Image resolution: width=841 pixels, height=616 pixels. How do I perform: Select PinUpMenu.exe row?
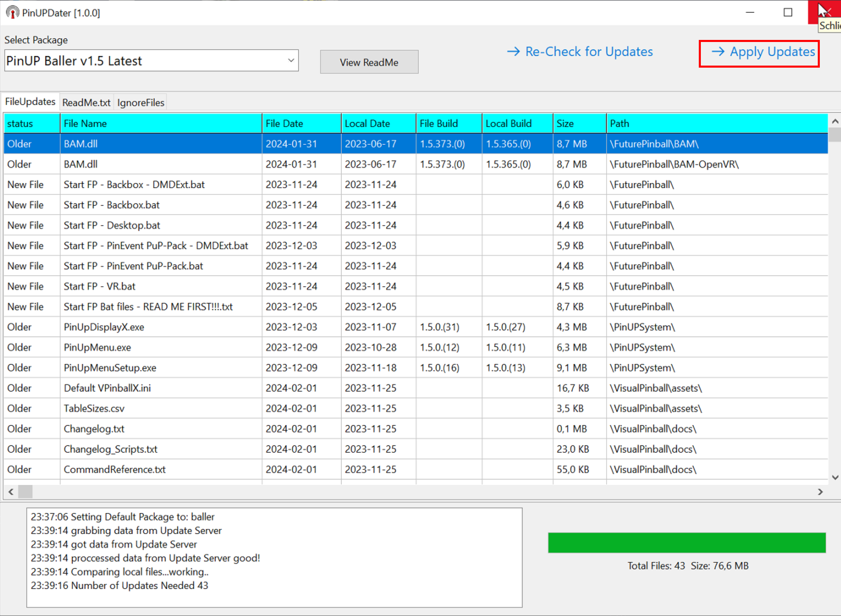pos(416,348)
